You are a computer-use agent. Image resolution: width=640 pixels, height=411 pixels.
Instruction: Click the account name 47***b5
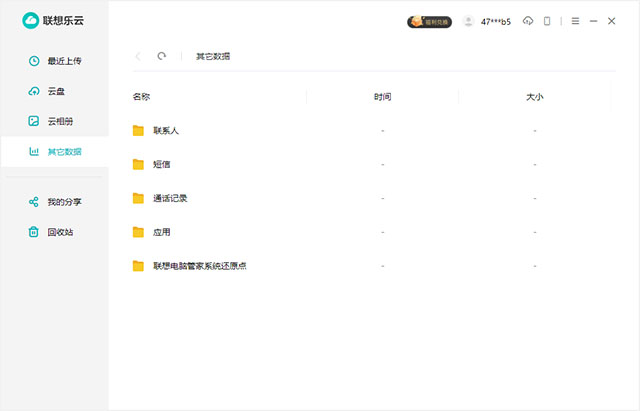click(x=495, y=21)
